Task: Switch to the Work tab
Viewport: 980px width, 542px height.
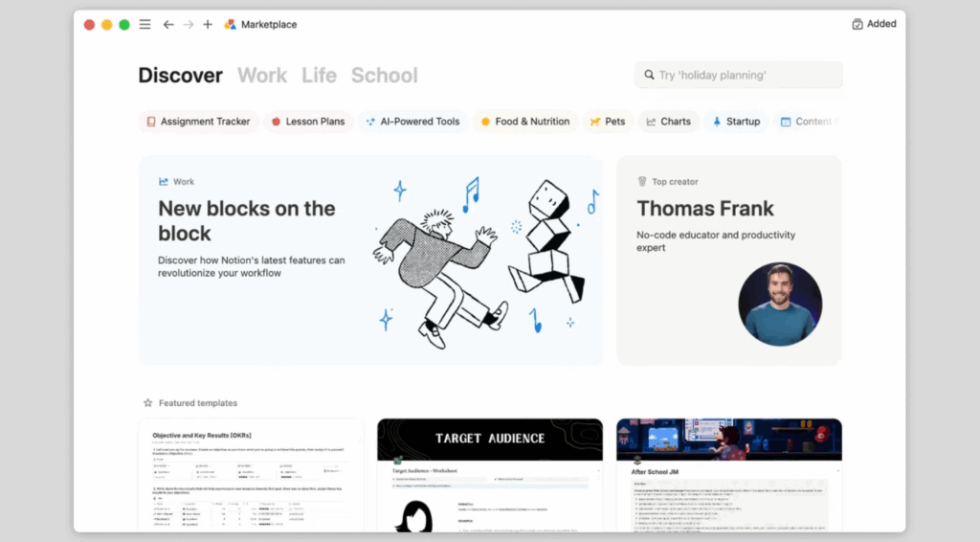Action: pos(262,75)
